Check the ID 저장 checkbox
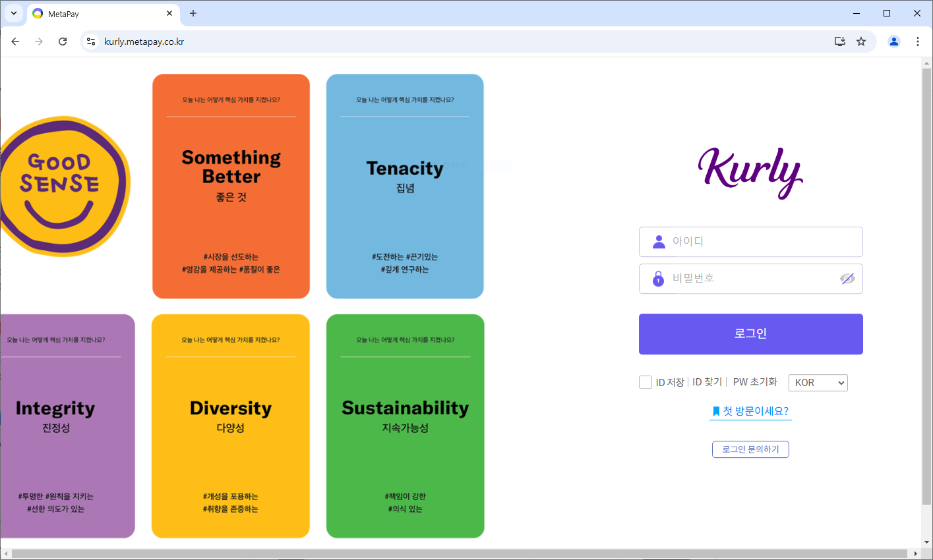 (x=646, y=382)
